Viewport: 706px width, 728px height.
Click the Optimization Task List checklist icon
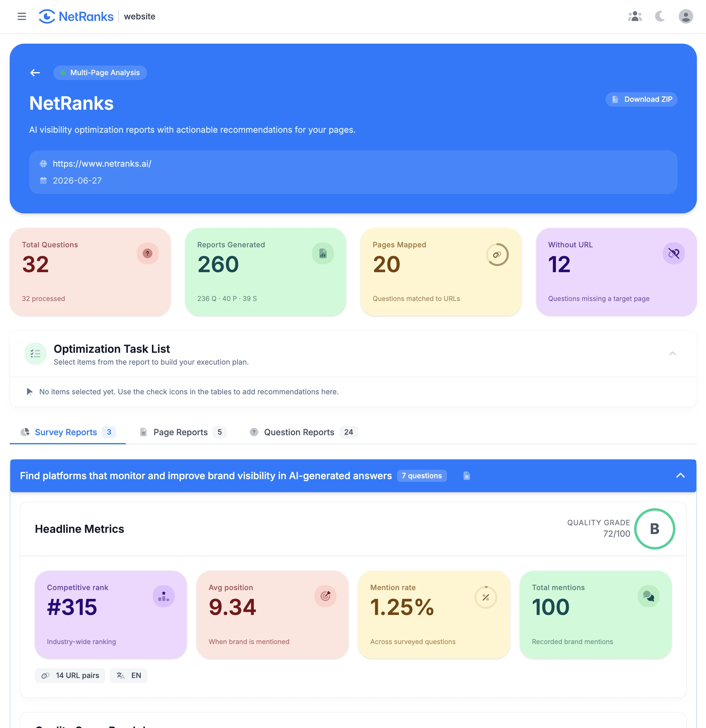coord(35,354)
